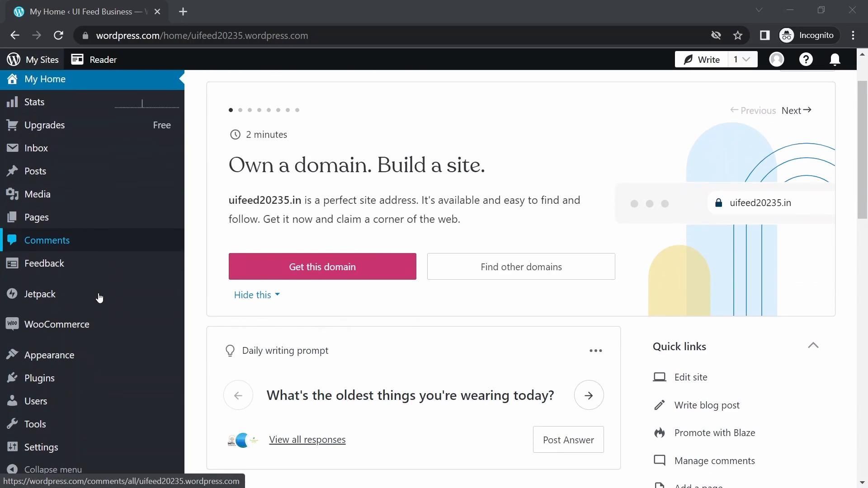This screenshot has height=488, width=868.
Task: Click the Get this domain button
Action: click(322, 267)
